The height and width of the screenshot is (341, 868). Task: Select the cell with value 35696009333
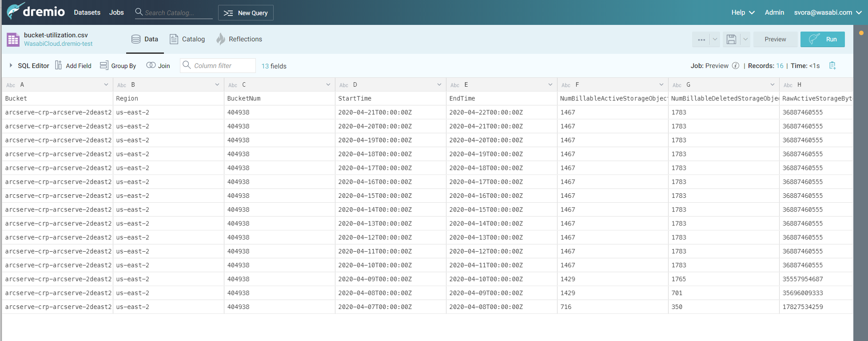[816, 293]
